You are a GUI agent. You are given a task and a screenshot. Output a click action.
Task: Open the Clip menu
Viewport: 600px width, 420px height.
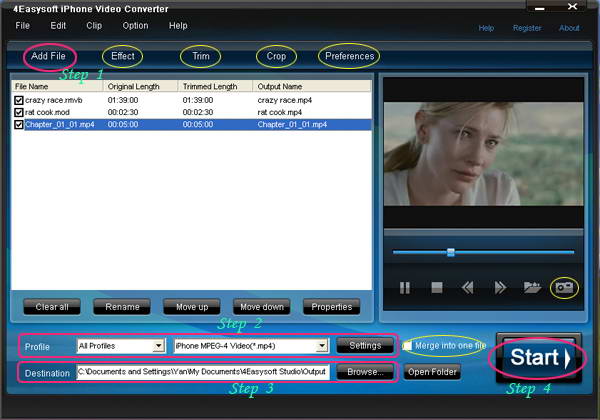coord(94,26)
